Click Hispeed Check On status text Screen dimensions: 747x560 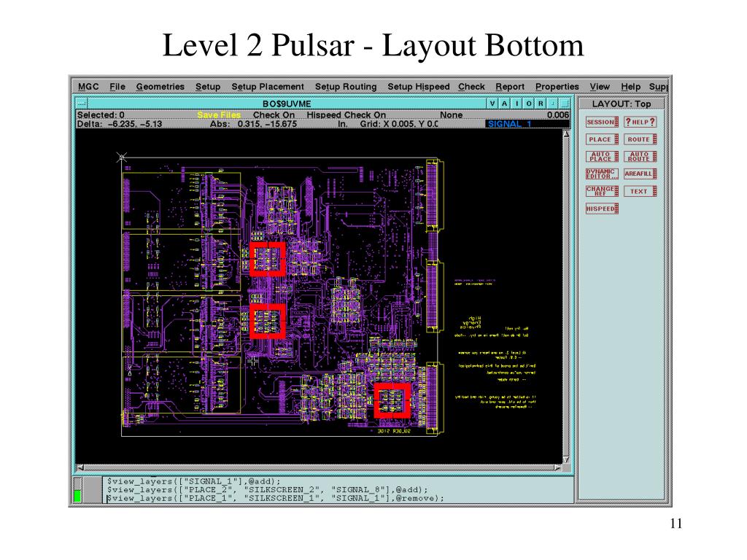346,114
